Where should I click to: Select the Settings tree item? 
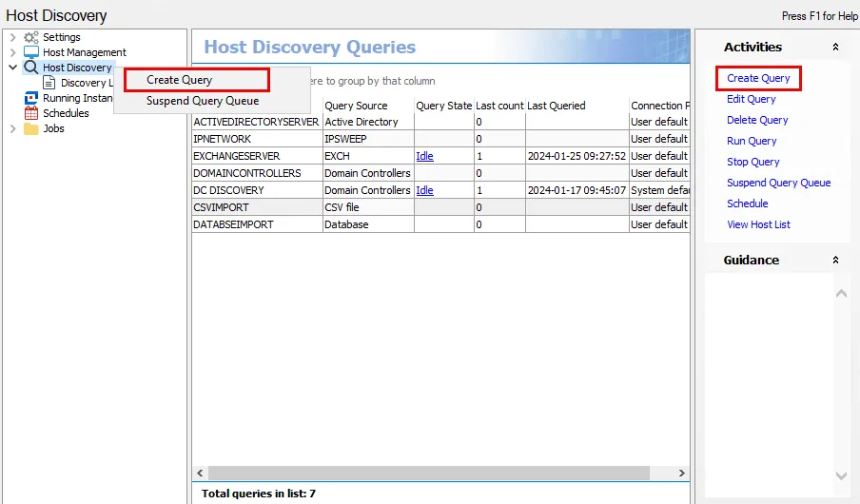point(62,37)
